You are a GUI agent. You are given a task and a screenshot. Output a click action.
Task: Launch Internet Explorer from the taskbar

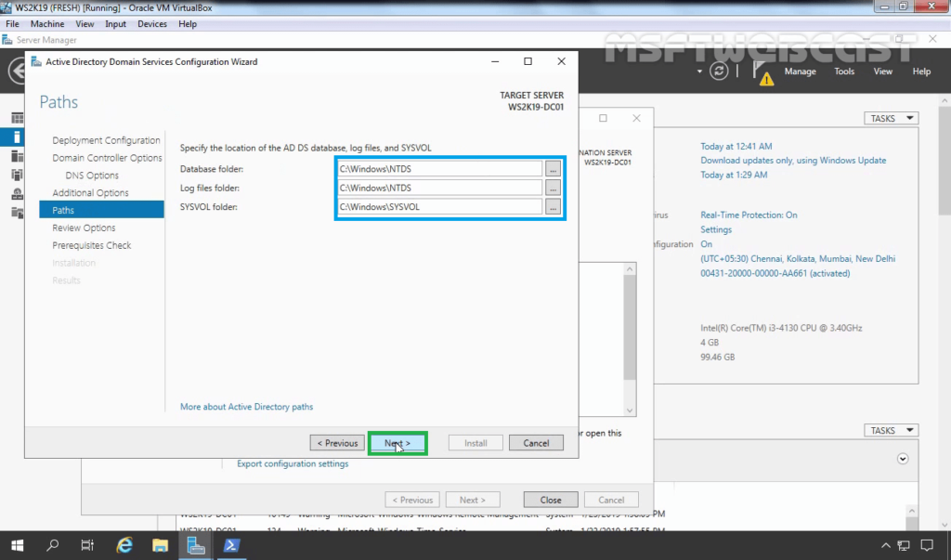click(124, 545)
